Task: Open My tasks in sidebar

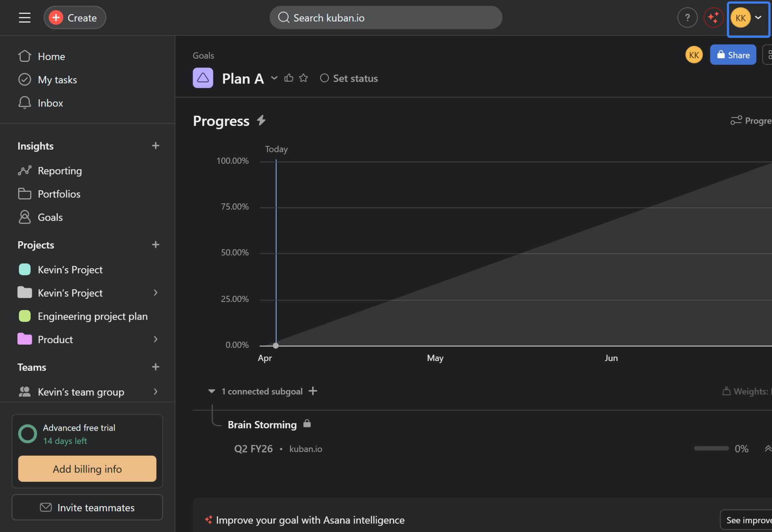Action: (57, 80)
